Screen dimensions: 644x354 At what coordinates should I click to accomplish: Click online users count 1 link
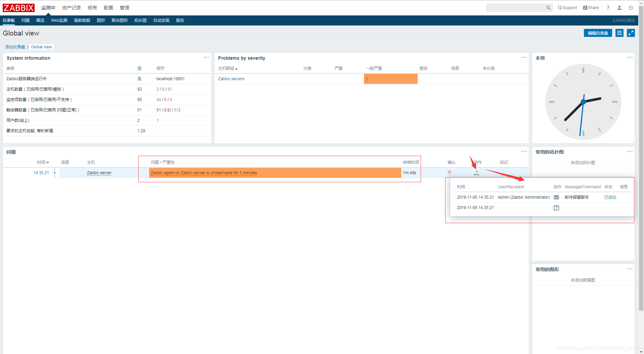coord(157,120)
